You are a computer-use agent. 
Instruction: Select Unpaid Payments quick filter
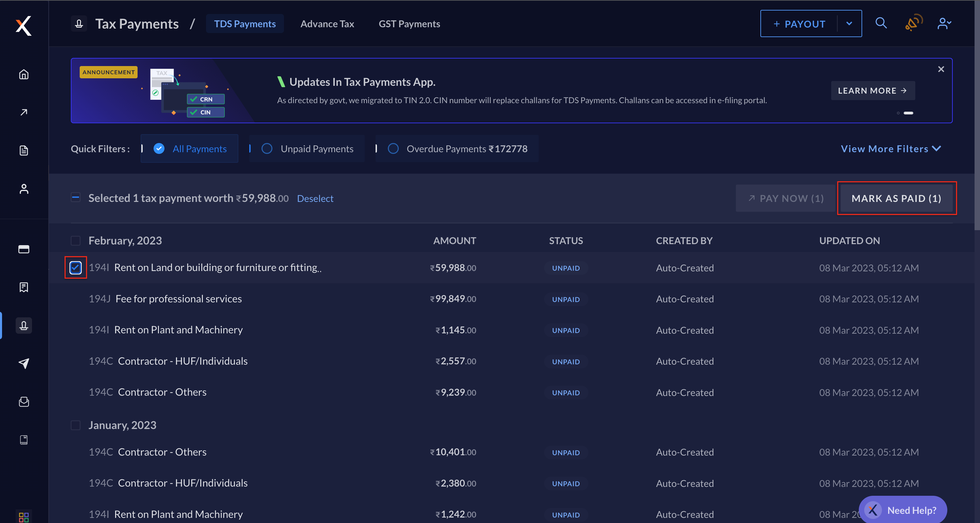[307, 148]
